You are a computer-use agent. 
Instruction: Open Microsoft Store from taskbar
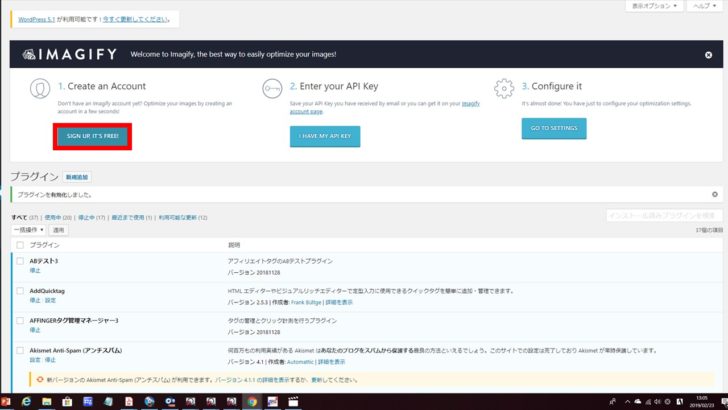coord(67,402)
